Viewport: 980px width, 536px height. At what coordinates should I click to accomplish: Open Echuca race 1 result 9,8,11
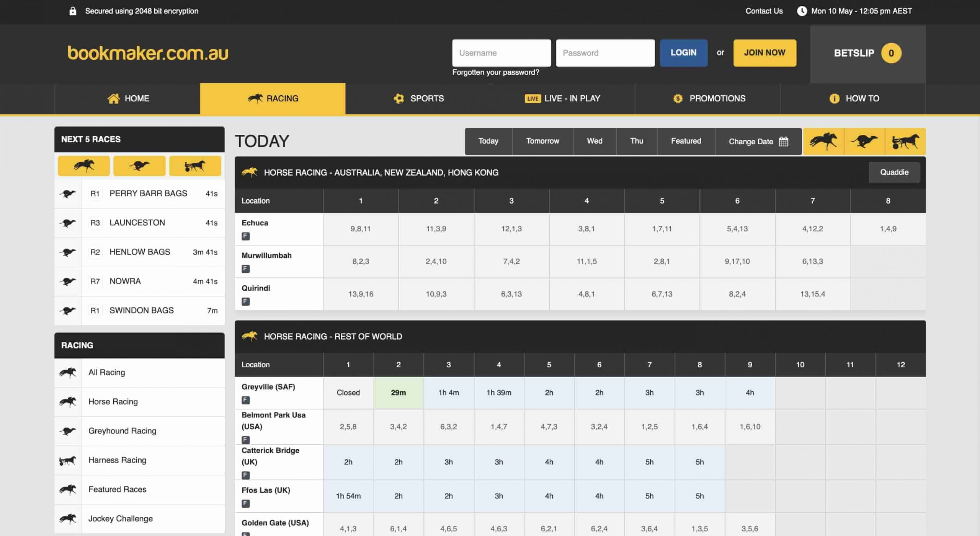360,229
